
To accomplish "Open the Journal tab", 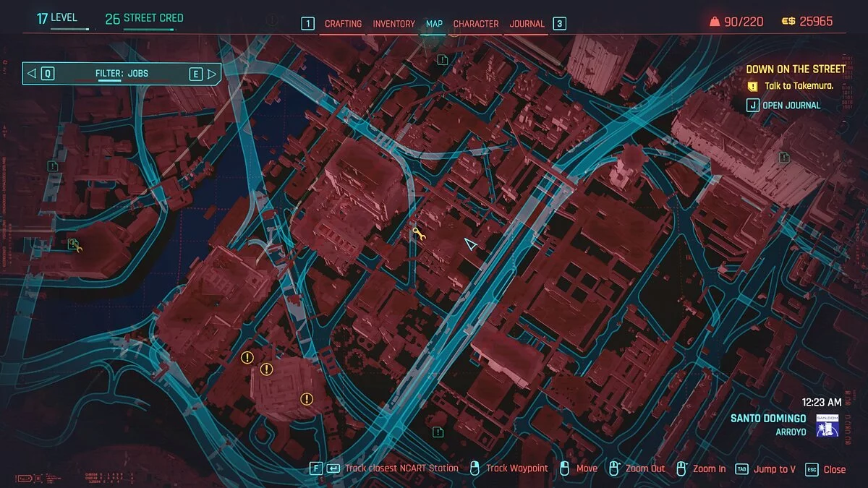I will [x=527, y=24].
